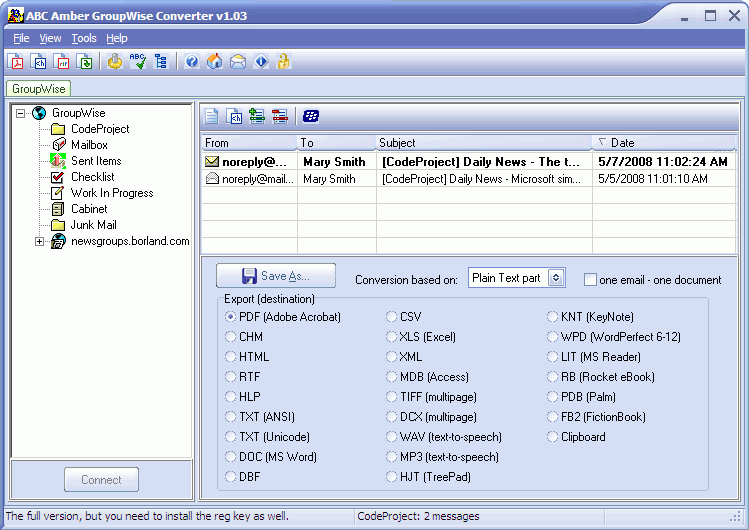Select the CHM export option
Screen dimensions: 749x530
coord(231,337)
